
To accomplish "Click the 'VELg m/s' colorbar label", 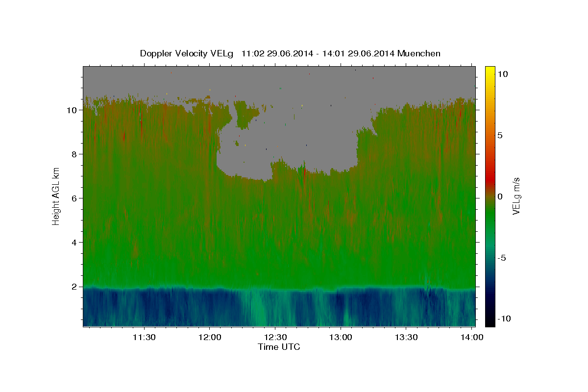I will coord(516,196).
